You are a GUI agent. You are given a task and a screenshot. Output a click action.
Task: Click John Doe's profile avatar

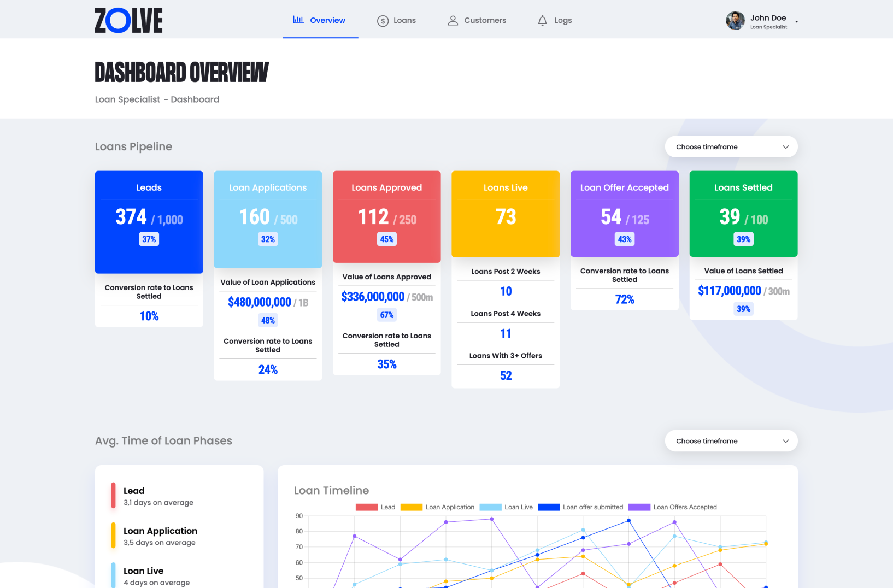pos(735,21)
